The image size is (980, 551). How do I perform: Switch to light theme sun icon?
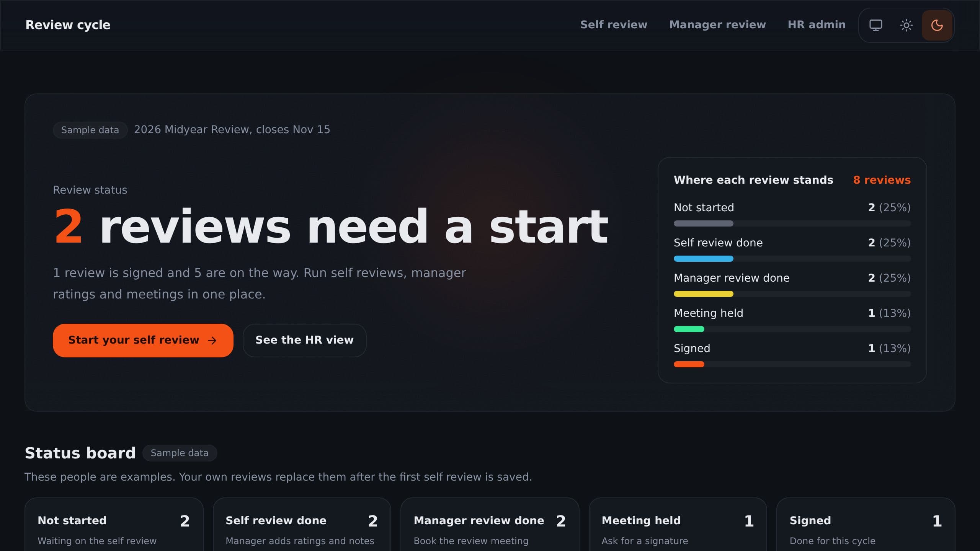pos(906,25)
